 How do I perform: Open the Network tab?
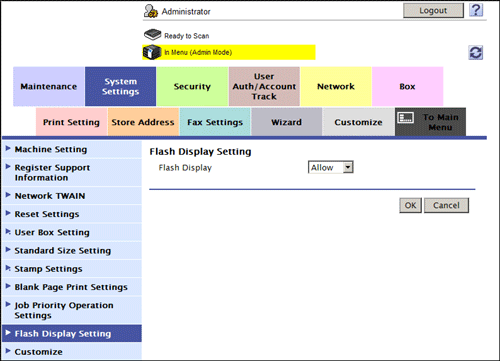336,86
